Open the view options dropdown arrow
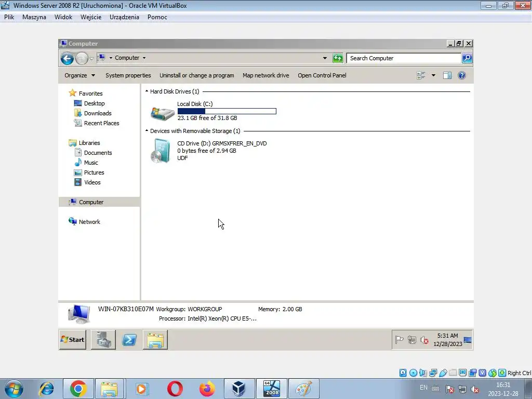The image size is (532, 399). pos(433,75)
